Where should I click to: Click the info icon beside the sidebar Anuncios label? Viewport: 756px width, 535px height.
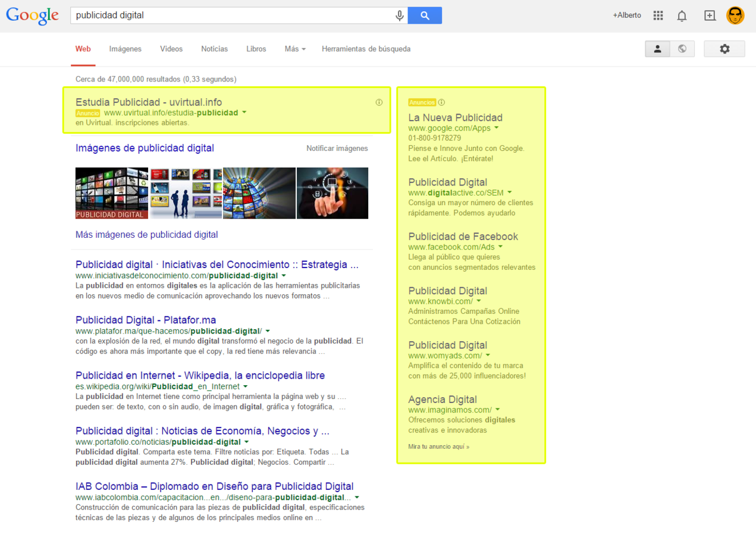441,102
